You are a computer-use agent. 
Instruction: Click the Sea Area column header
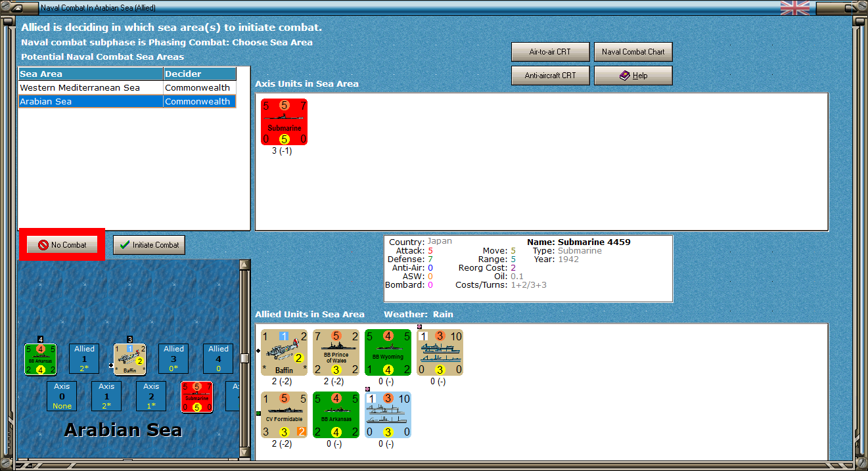91,74
